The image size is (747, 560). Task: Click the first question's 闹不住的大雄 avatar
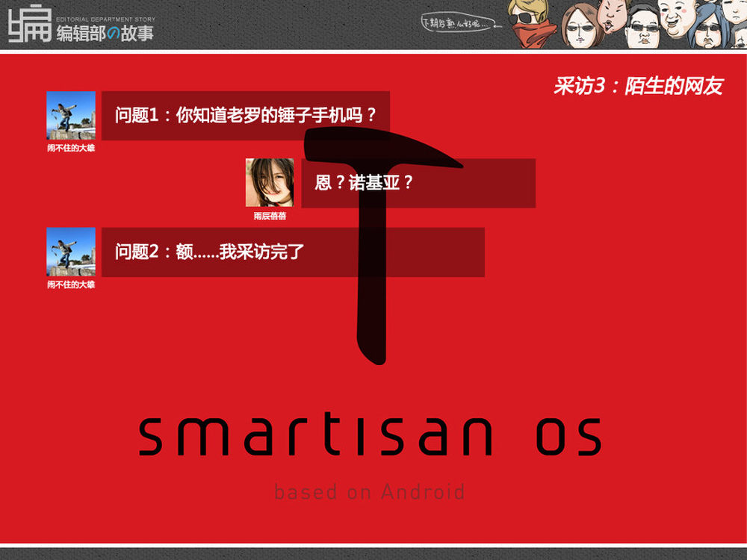click(71, 115)
